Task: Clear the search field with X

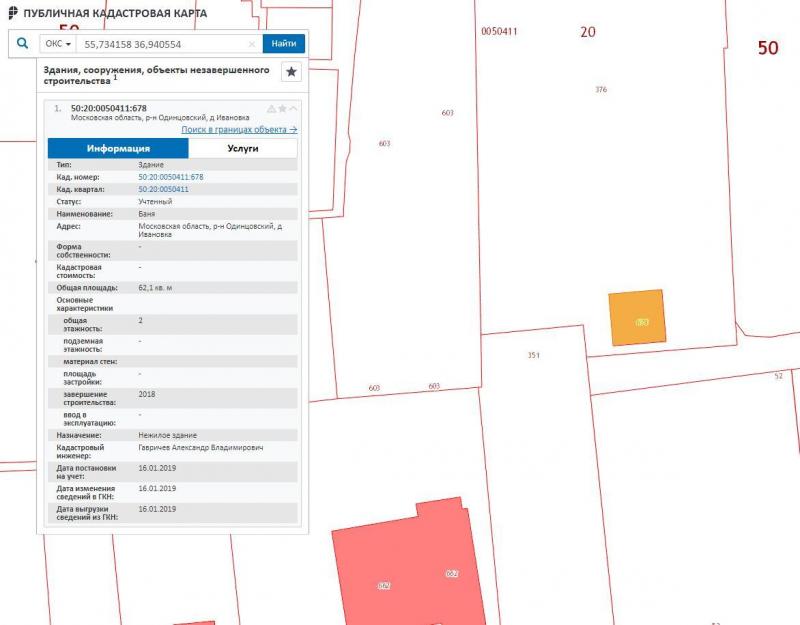Action: click(x=252, y=44)
